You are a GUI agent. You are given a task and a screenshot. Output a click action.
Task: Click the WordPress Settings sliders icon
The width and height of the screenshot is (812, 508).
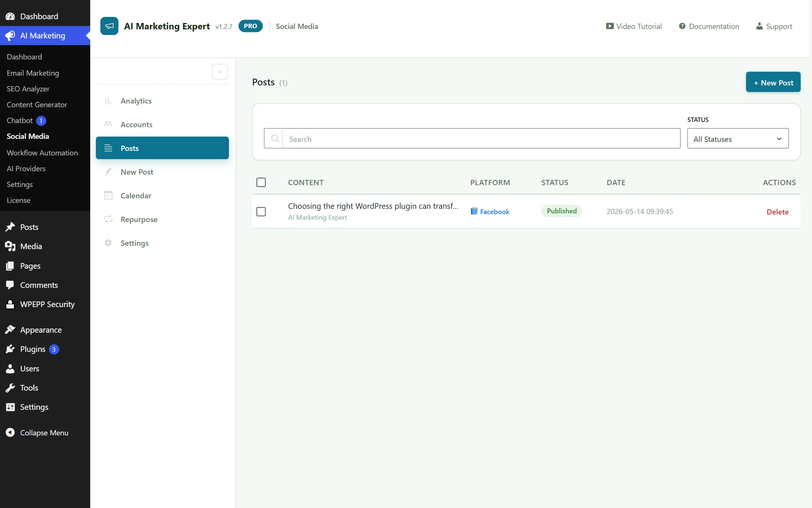click(10, 407)
